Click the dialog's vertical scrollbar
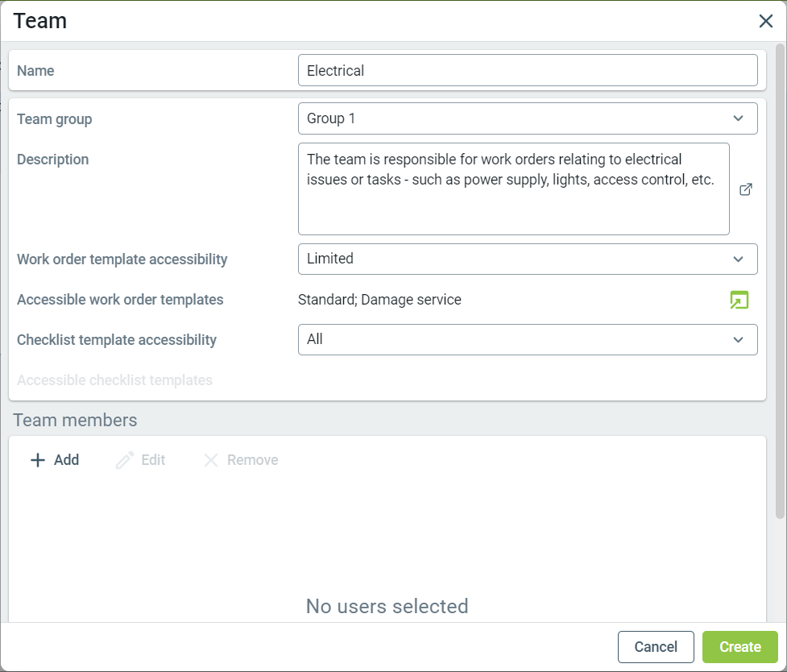This screenshot has height=672, width=787. (x=780, y=282)
